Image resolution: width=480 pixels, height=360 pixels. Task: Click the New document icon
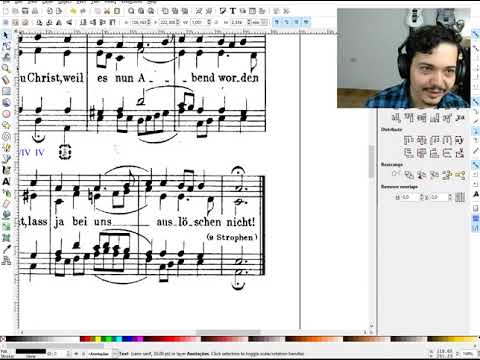coord(6,11)
